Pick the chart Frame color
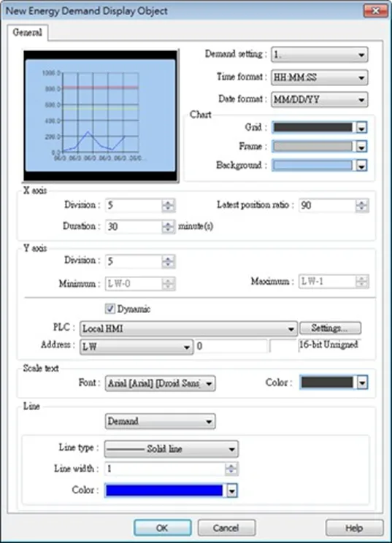This screenshot has height=543, width=392. click(x=319, y=147)
